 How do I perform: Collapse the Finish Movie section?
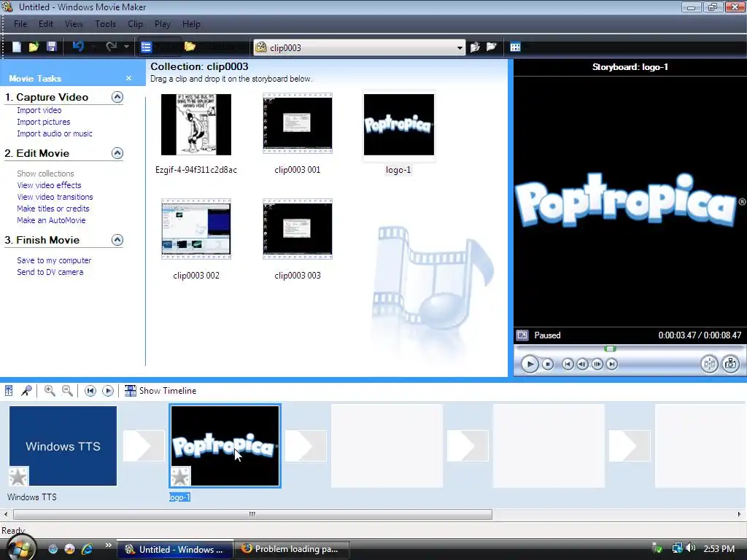tap(117, 240)
